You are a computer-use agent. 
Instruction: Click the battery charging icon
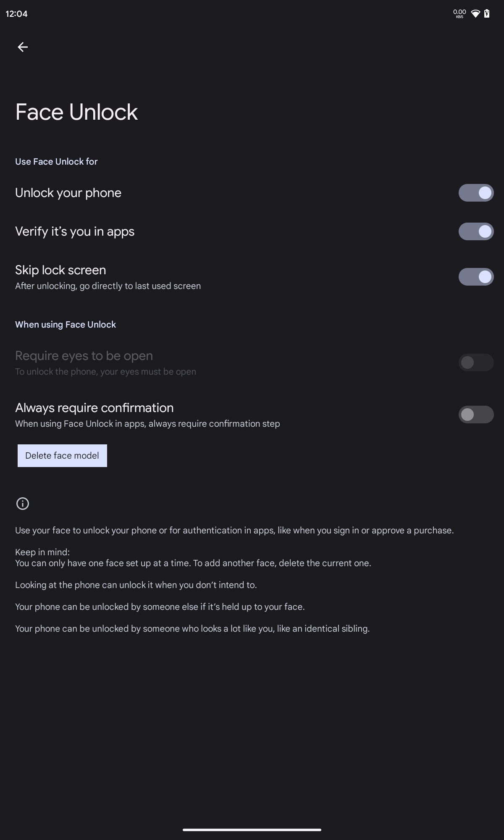[x=487, y=14]
